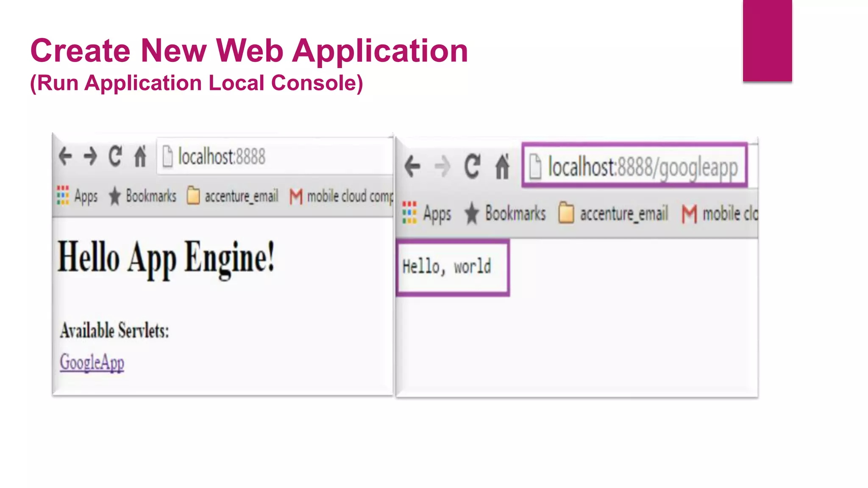
Task: Follow the GoogleApp servlet link
Action: click(x=92, y=363)
